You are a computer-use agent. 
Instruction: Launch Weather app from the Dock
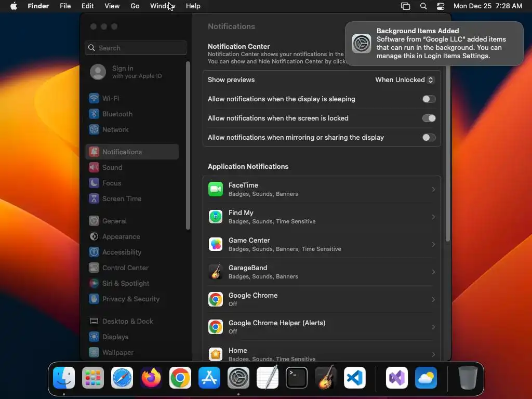[426, 378]
